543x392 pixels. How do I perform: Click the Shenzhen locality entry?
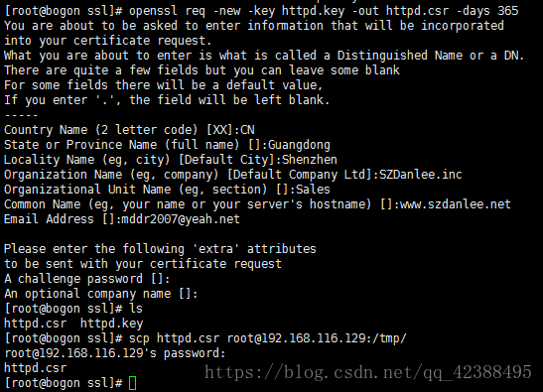(310, 160)
